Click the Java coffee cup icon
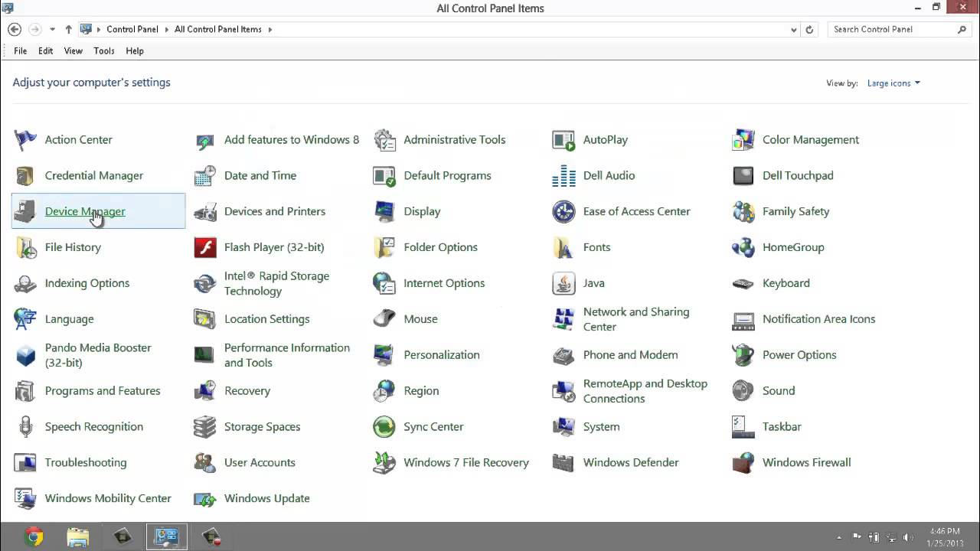Image resolution: width=980 pixels, height=551 pixels. [563, 283]
